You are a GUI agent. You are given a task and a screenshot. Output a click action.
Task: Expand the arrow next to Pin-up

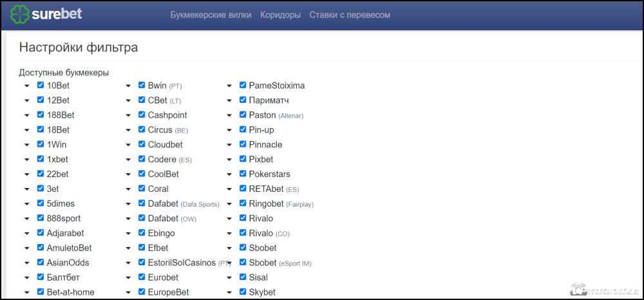point(229,131)
